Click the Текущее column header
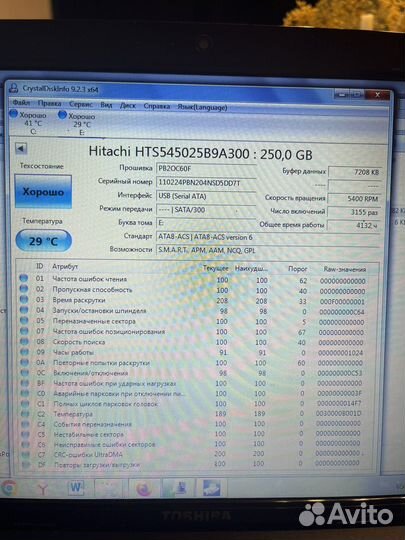This screenshot has width=405, height=540. point(216,268)
